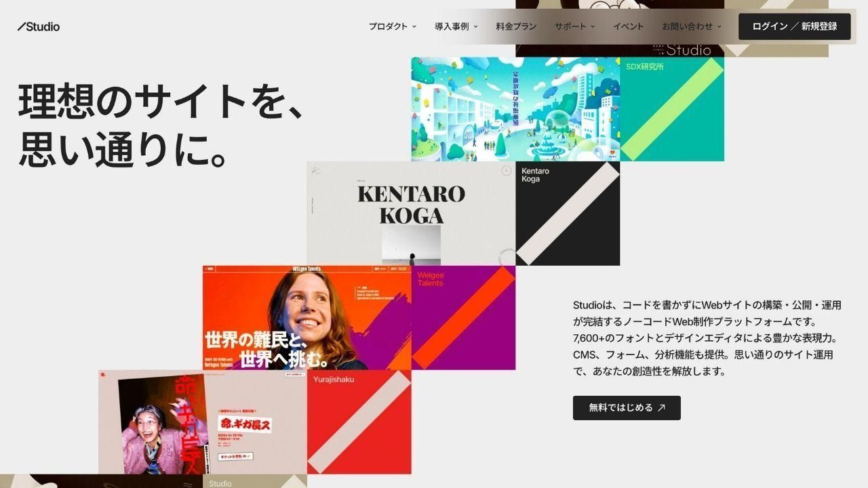Expand the サポート dropdown menu
Image resolution: width=868 pixels, height=488 pixels.
pyautogui.click(x=574, y=26)
